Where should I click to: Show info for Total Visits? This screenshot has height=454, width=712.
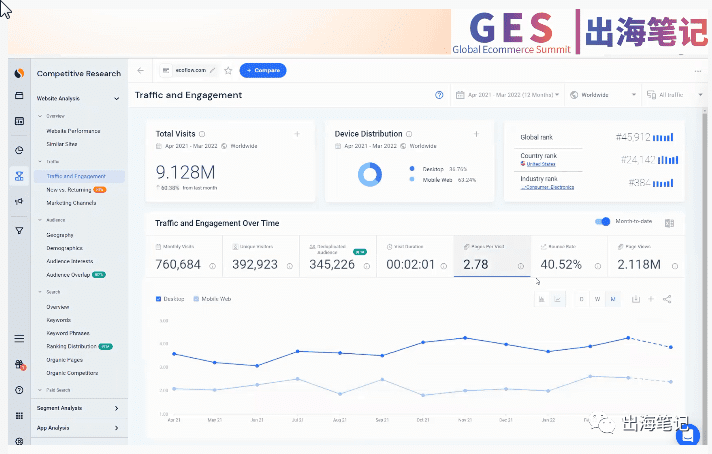pyautogui.click(x=202, y=134)
